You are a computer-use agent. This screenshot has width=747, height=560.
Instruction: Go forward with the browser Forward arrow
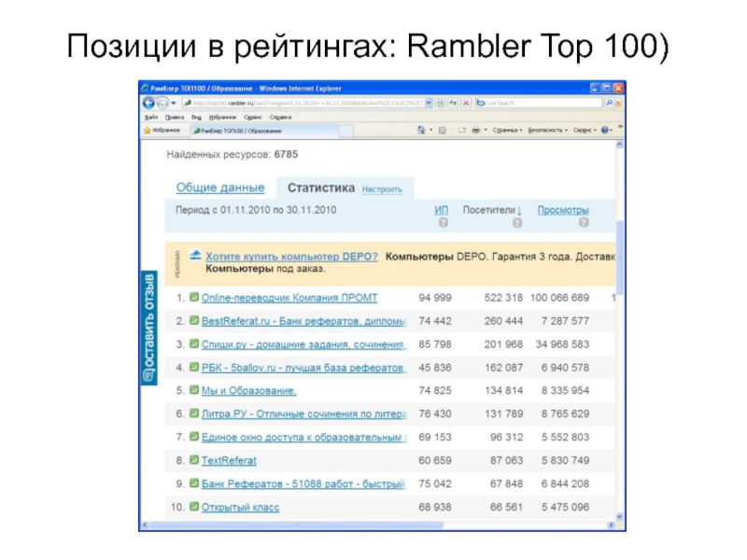tap(162, 103)
